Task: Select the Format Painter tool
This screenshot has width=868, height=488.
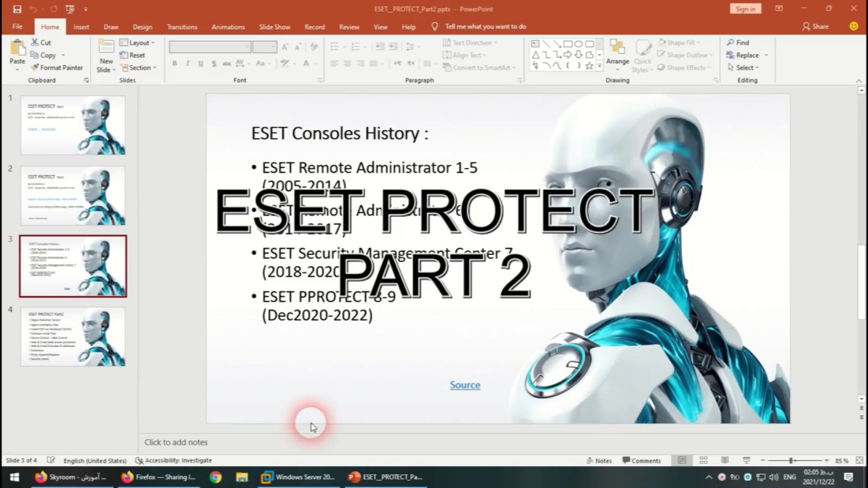Action: click(57, 67)
